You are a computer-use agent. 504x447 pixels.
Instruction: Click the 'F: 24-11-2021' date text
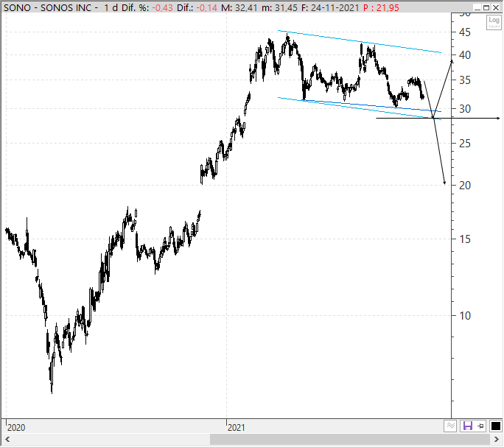(330, 7)
